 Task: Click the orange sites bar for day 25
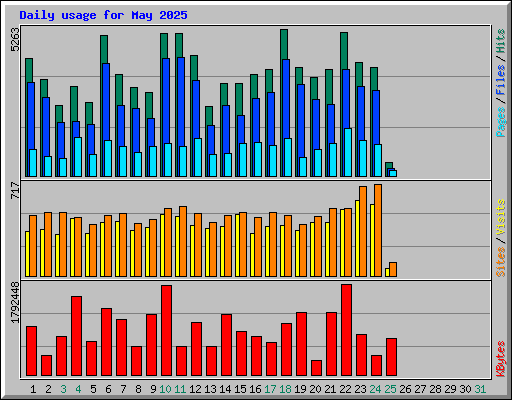coord(393,269)
